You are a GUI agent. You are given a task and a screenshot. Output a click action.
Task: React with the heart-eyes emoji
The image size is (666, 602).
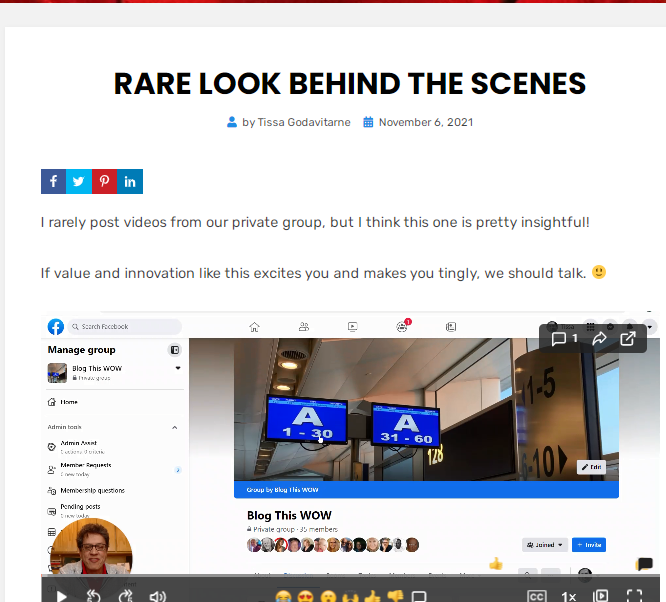[306, 597]
